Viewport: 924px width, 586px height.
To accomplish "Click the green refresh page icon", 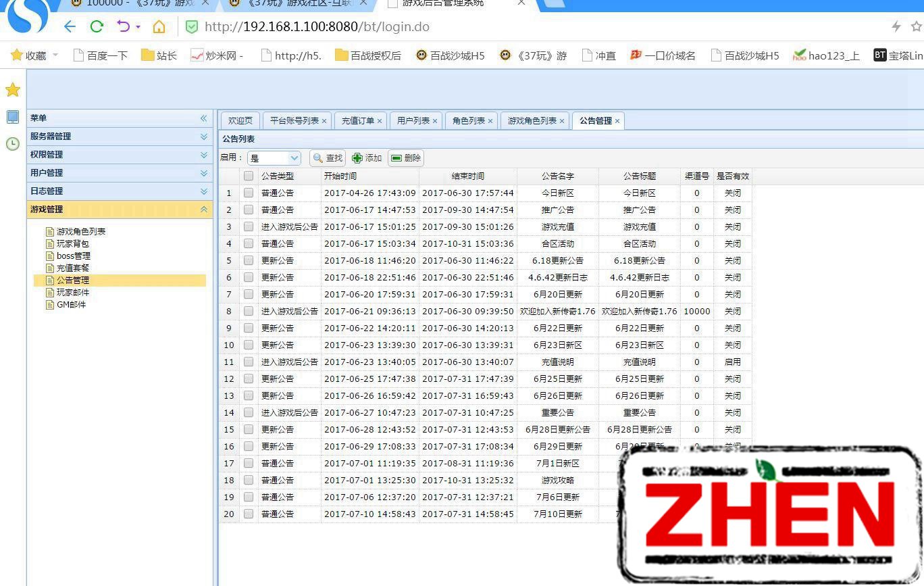I will [97, 27].
